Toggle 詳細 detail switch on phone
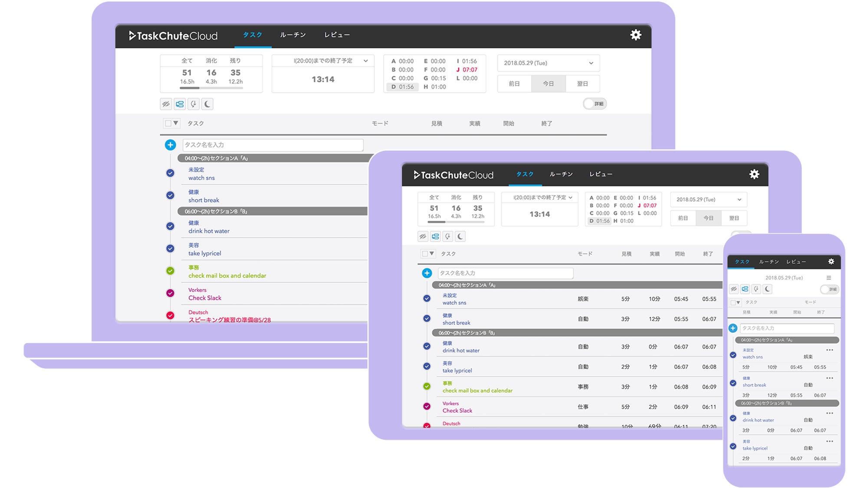This screenshot has width=868, height=488. coord(829,289)
